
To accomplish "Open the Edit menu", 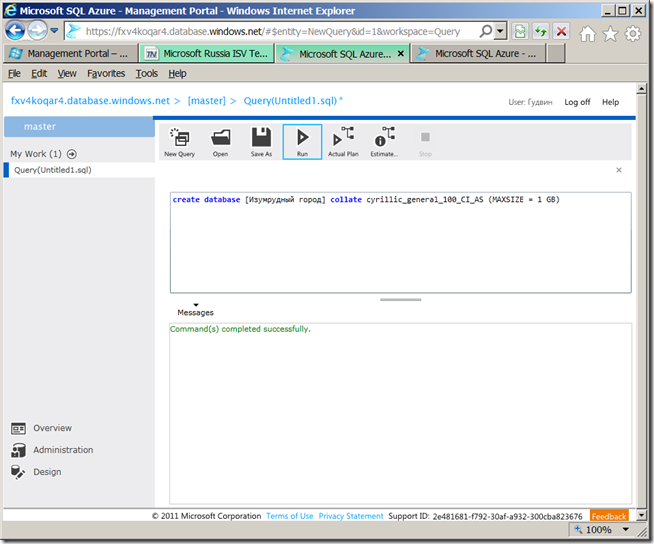I will 39,73.
